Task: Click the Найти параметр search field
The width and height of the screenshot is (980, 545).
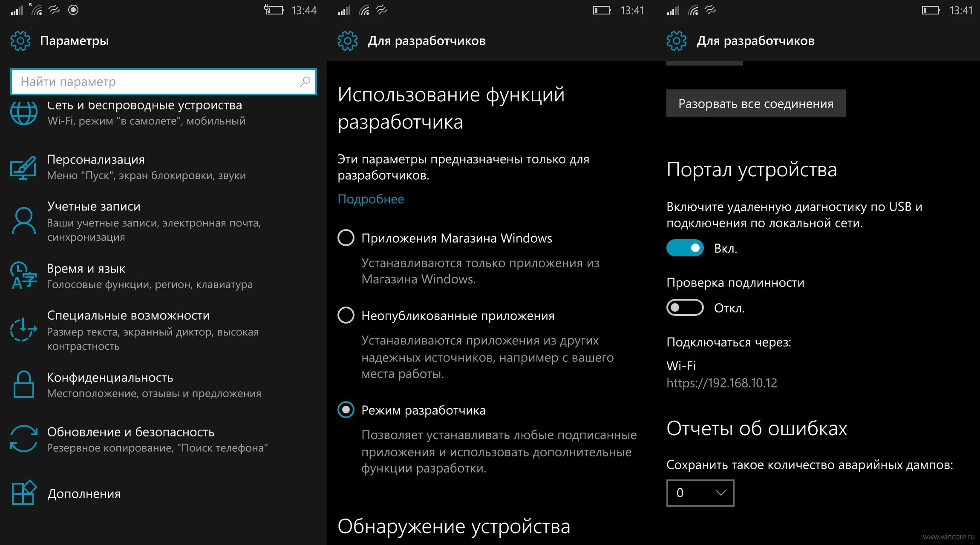Action: (164, 81)
